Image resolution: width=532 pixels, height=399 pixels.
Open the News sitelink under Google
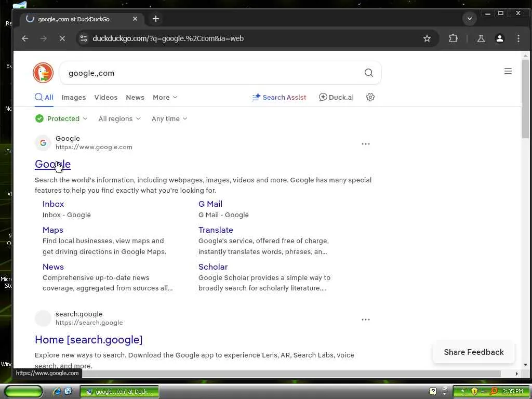click(54, 267)
